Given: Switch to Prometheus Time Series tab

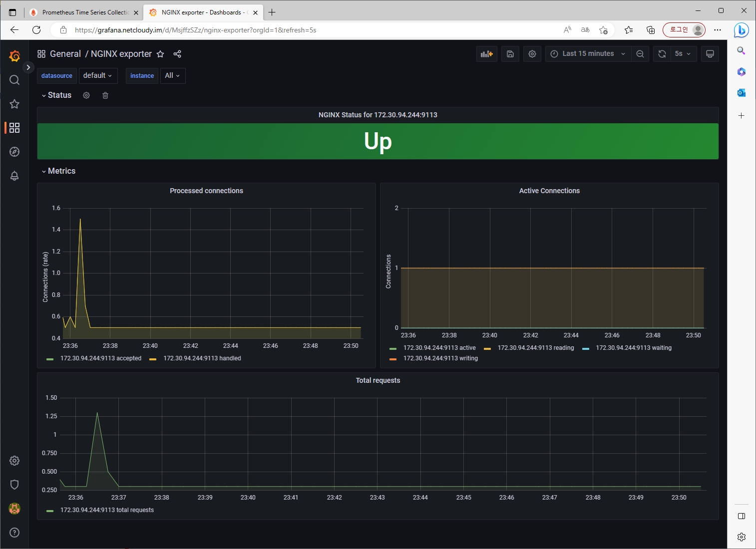Looking at the screenshot, I should point(84,12).
